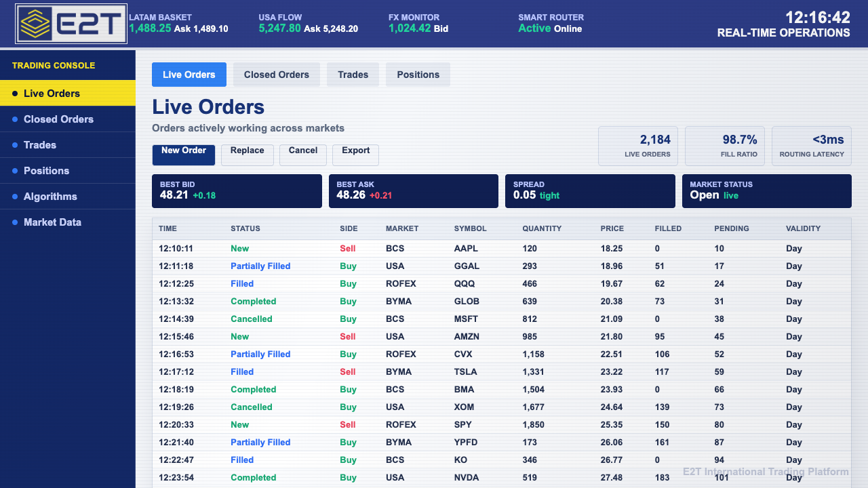The image size is (868, 488).
Task: Click the KO symbol cell
Action: pos(460,460)
